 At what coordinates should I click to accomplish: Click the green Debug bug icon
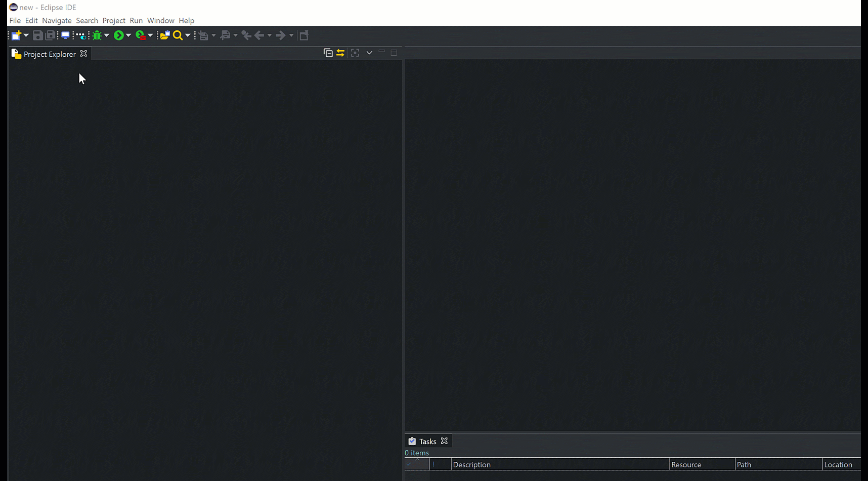(x=97, y=35)
